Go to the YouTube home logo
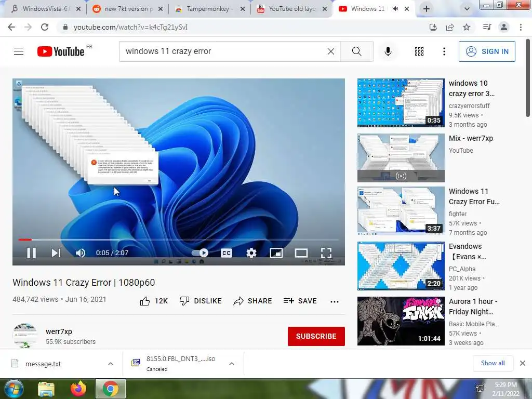Screen dimensions: 532x399 coord(61,51)
